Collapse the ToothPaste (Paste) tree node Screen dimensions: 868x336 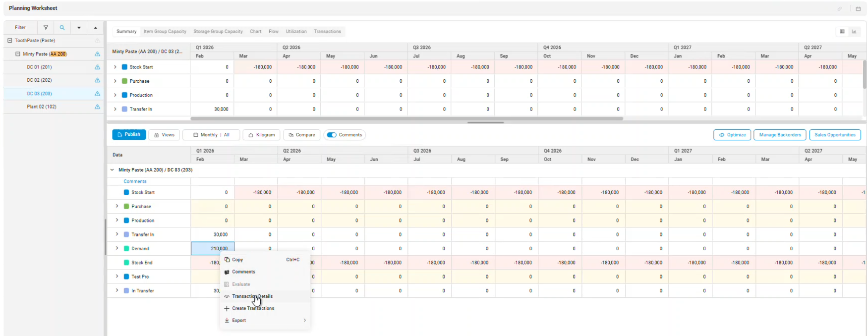click(10, 41)
